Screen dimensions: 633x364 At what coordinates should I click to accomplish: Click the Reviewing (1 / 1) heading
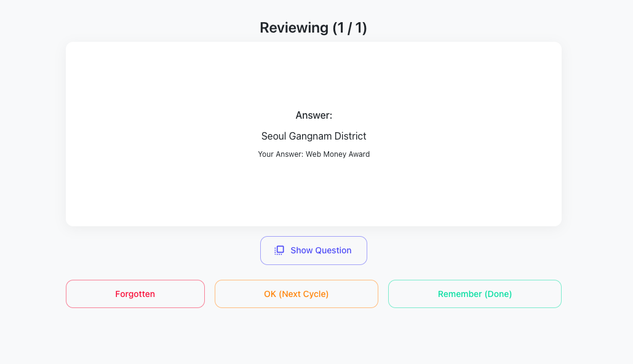313,28
